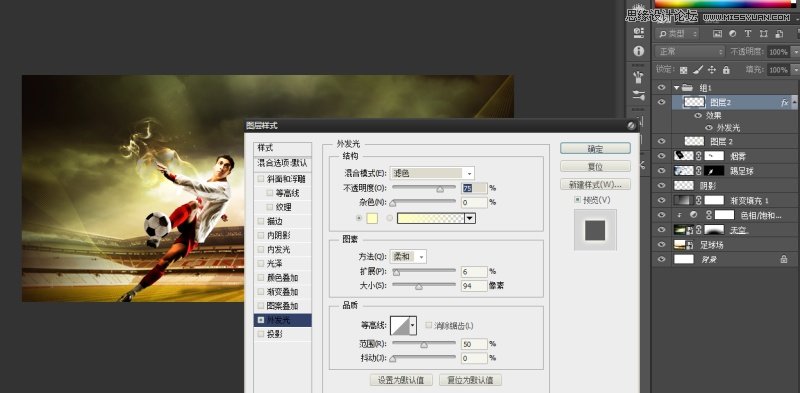Open the glow gradient picker arrow
Screen dimensions: 800x393
[x=470, y=218]
